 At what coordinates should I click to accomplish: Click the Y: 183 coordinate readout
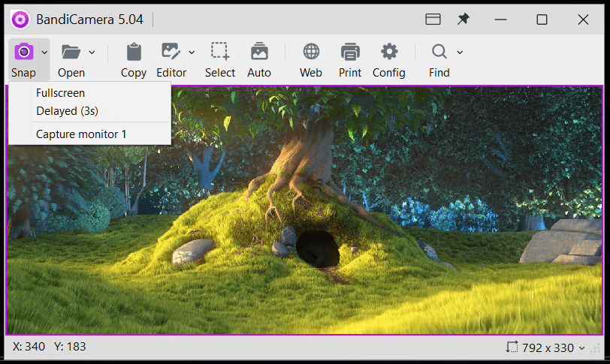pos(70,347)
